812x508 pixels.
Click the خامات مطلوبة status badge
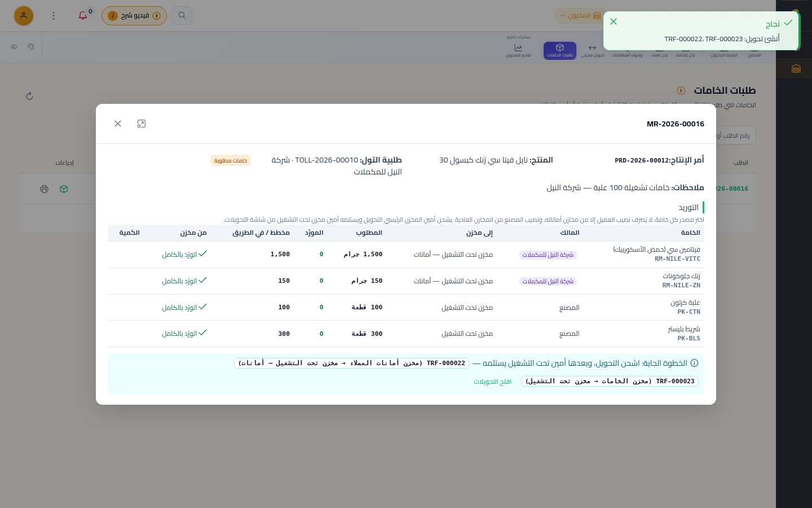click(x=231, y=160)
